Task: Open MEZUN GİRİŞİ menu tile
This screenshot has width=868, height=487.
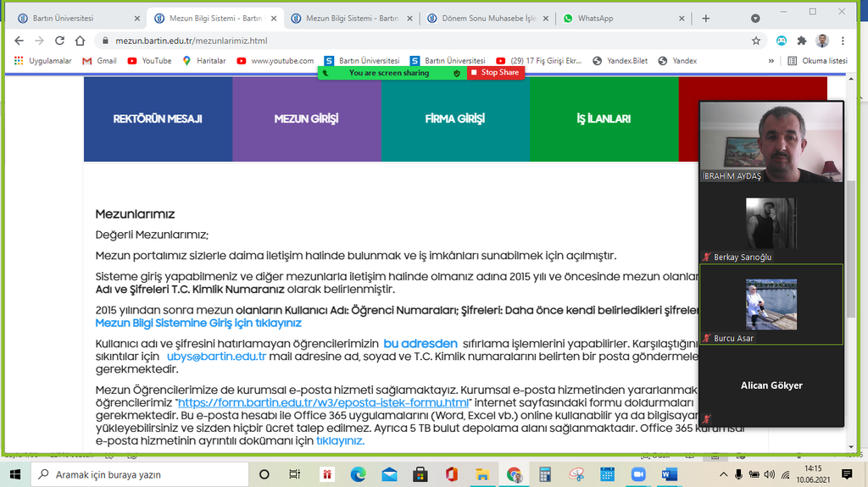Action: pyautogui.click(x=307, y=119)
